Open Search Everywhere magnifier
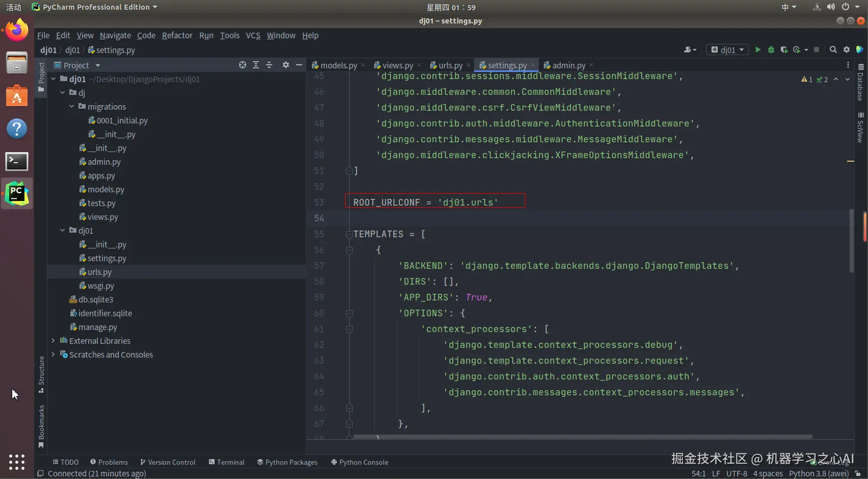 tap(833, 49)
